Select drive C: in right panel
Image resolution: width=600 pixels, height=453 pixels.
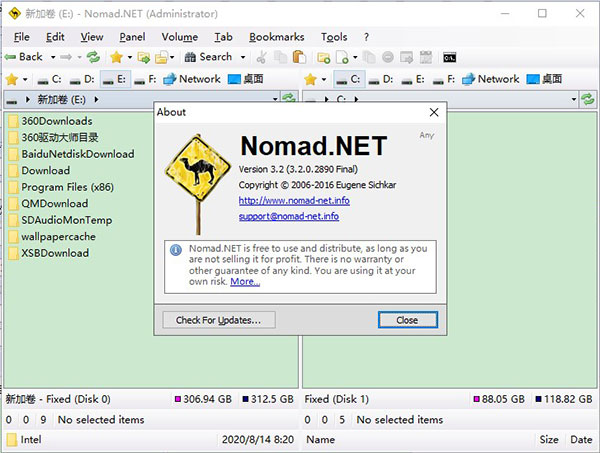click(x=349, y=80)
